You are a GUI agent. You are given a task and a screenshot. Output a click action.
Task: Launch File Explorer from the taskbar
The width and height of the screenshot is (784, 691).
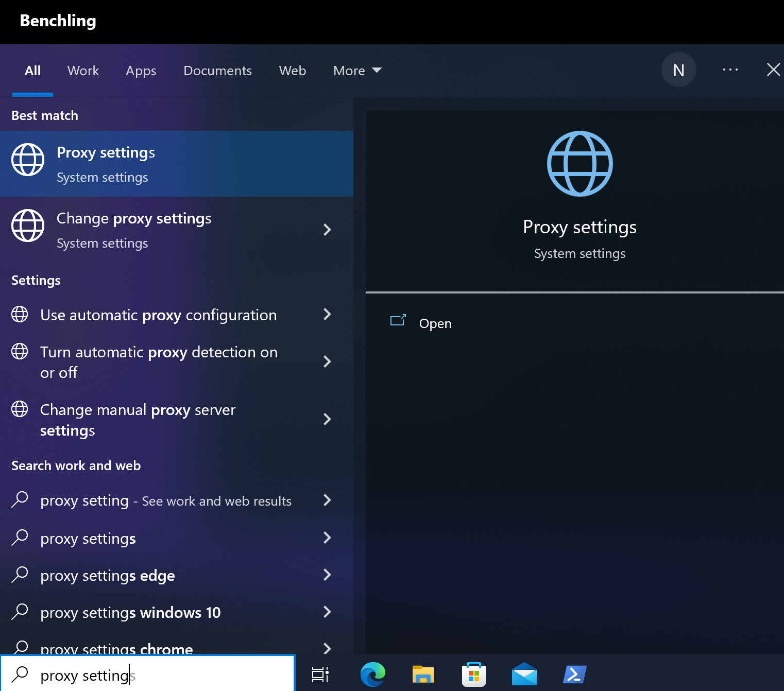coord(423,674)
